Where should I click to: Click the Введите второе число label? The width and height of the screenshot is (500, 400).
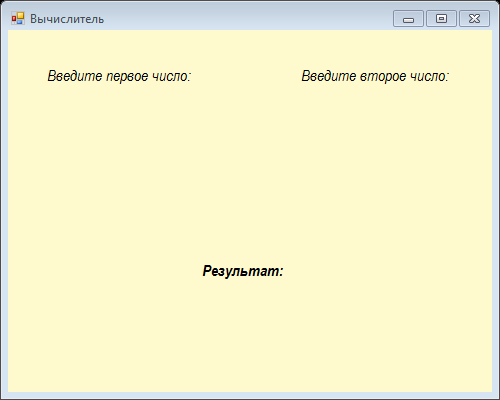click(x=375, y=76)
